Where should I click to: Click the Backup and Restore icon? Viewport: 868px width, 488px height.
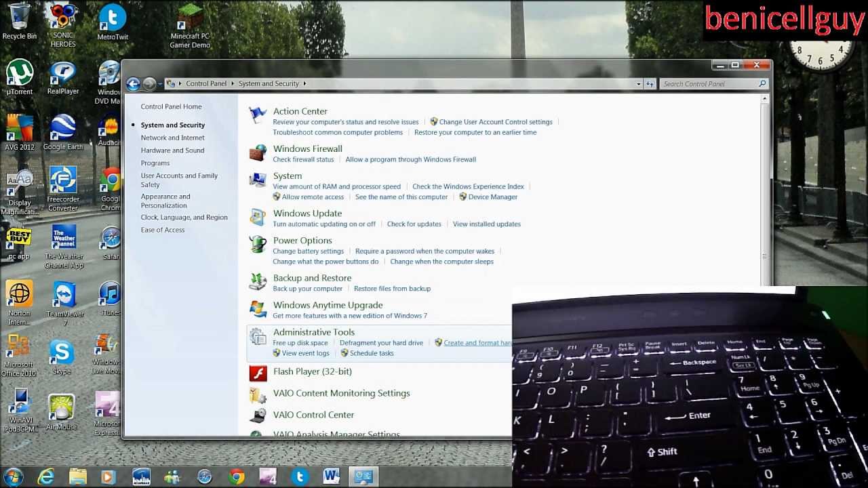(258, 281)
